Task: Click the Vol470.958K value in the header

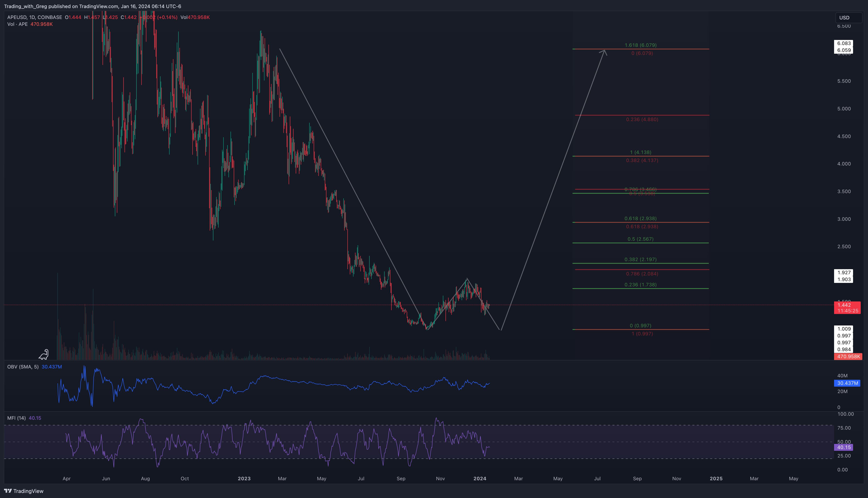Action: (x=195, y=17)
